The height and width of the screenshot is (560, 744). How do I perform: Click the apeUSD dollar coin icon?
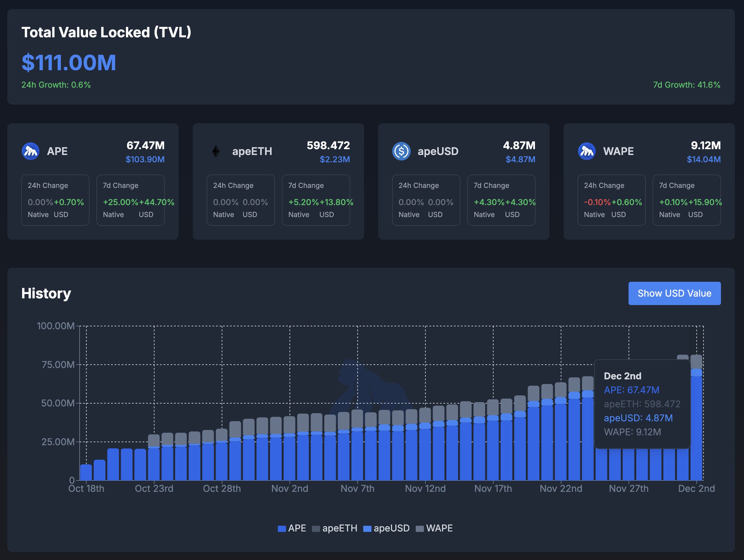point(401,151)
